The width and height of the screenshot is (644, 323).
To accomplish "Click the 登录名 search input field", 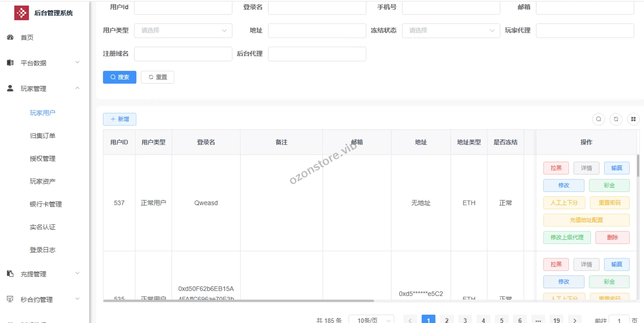I will [317, 8].
